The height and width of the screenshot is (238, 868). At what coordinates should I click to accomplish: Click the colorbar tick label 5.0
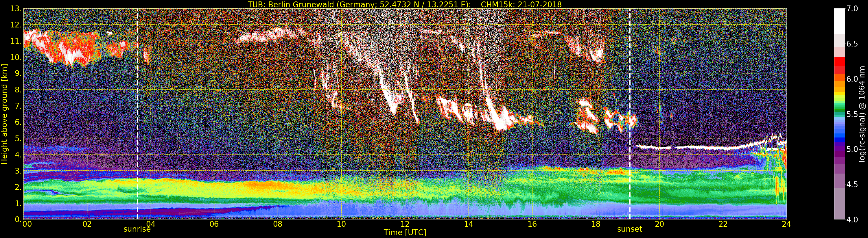click(x=852, y=149)
